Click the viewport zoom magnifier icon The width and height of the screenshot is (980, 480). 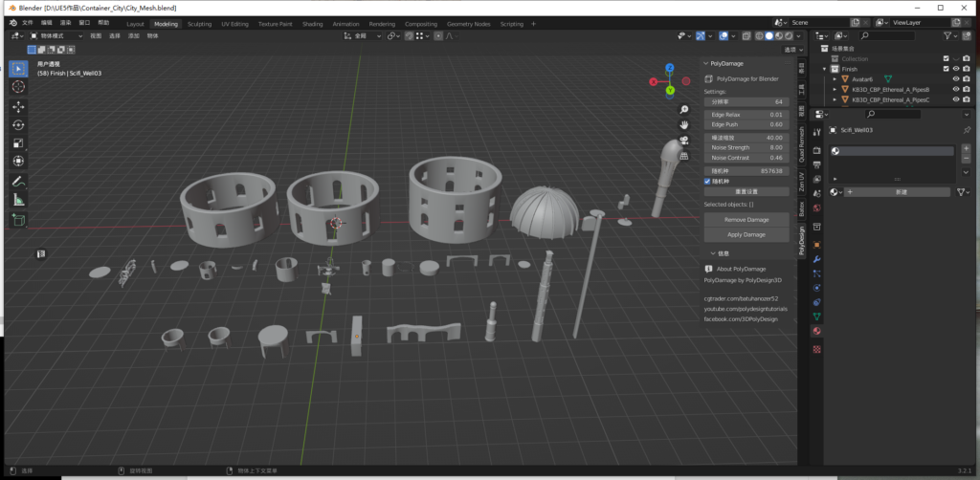point(684,110)
